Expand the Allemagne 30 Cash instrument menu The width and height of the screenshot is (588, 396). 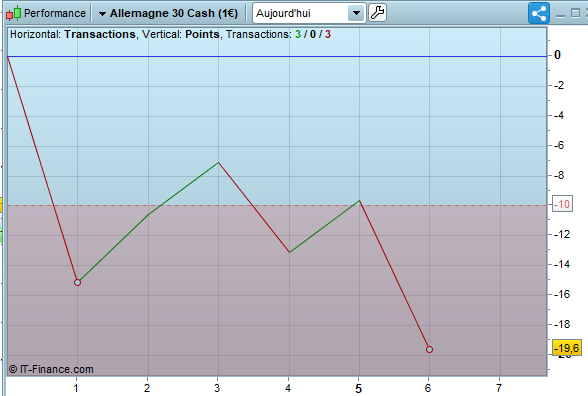[x=168, y=13]
